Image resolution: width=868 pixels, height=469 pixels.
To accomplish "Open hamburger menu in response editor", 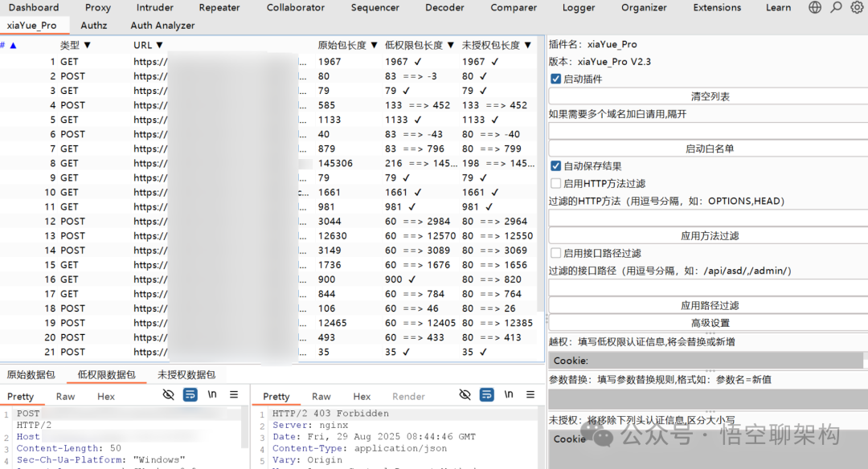I will click(x=530, y=395).
